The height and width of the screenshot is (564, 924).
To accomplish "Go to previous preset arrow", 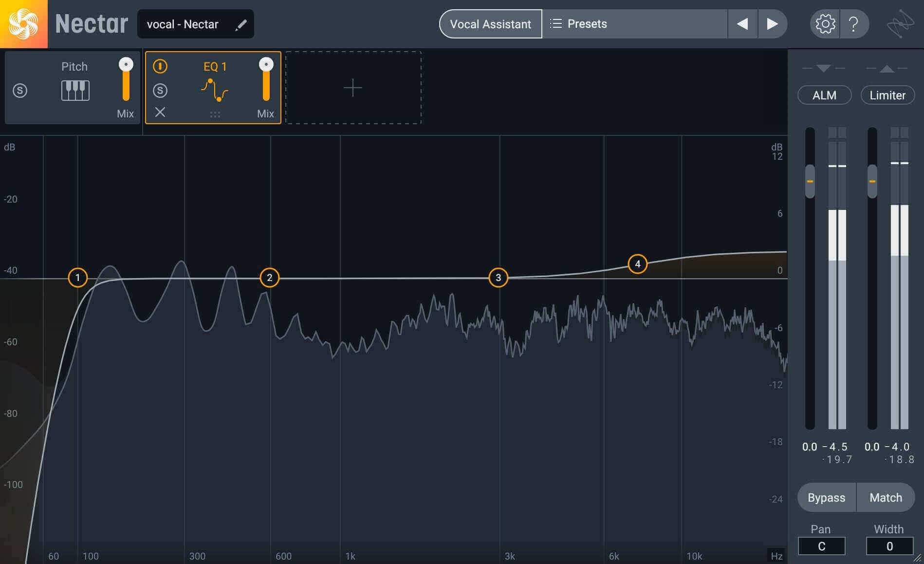I will [x=742, y=24].
